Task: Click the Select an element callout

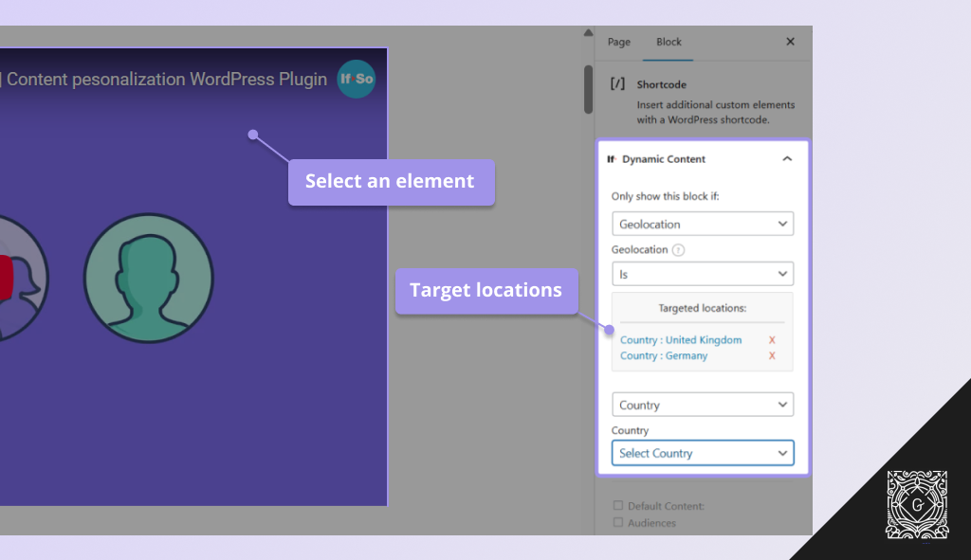Action: click(x=390, y=181)
